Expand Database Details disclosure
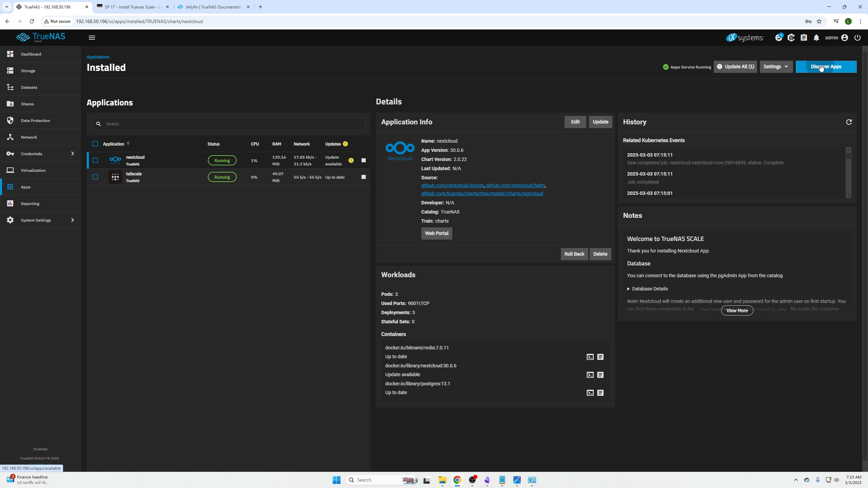 coord(647,289)
